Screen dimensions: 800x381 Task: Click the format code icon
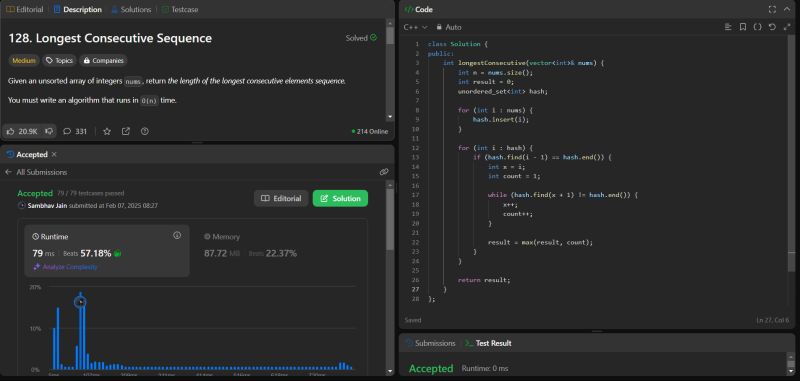(728, 27)
